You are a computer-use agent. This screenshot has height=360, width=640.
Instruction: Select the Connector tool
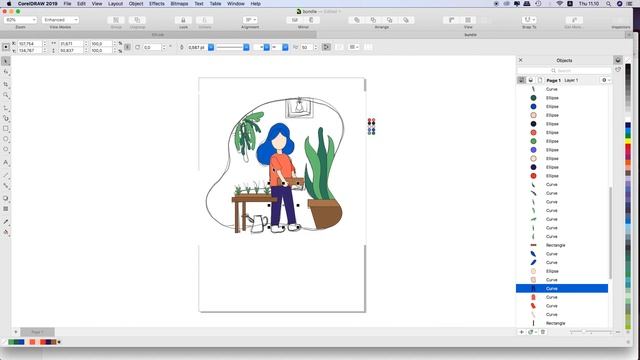pos(6,186)
